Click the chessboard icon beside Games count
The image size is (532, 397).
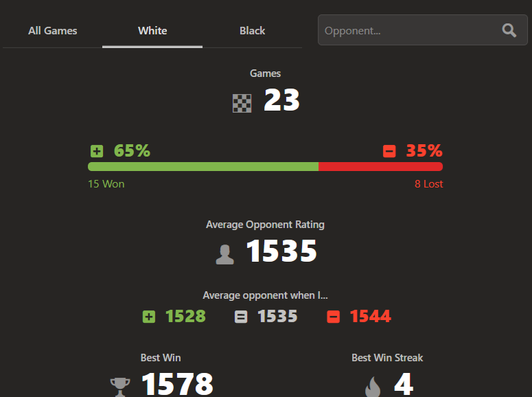point(242,103)
